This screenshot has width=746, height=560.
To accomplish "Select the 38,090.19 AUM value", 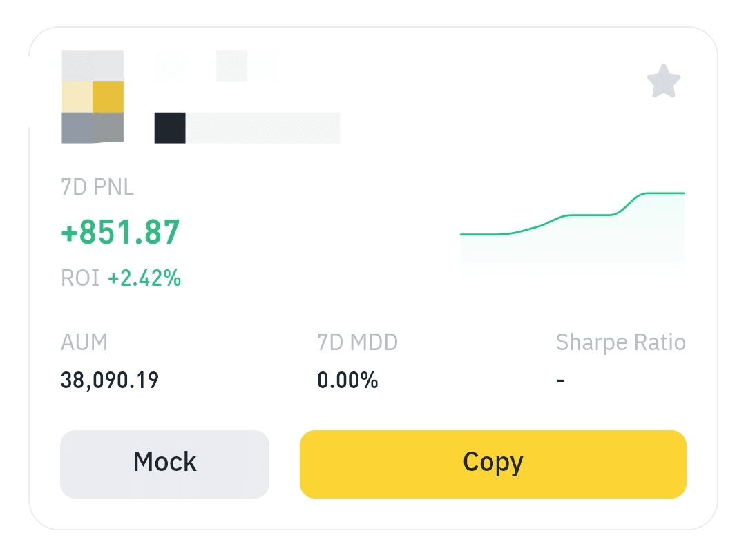I will tap(110, 380).
